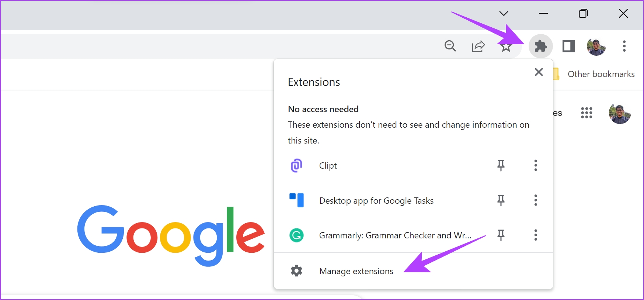The image size is (644, 300).
Task: Click the Google account avatar on page
Action: pos(620,113)
